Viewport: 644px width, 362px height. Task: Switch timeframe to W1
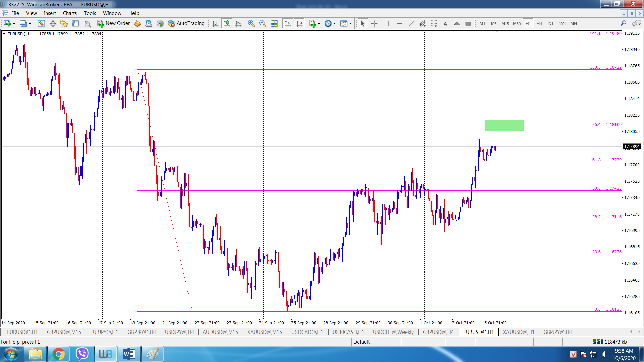(562, 23)
